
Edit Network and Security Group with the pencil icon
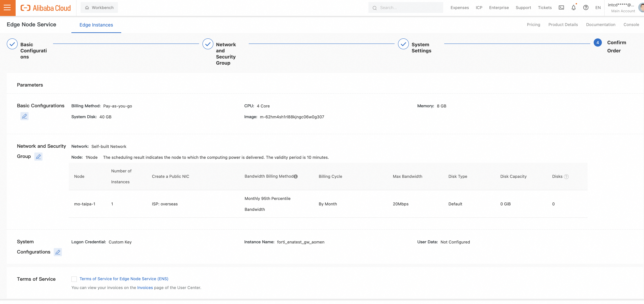pyautogui.click(x=38, y=157)
